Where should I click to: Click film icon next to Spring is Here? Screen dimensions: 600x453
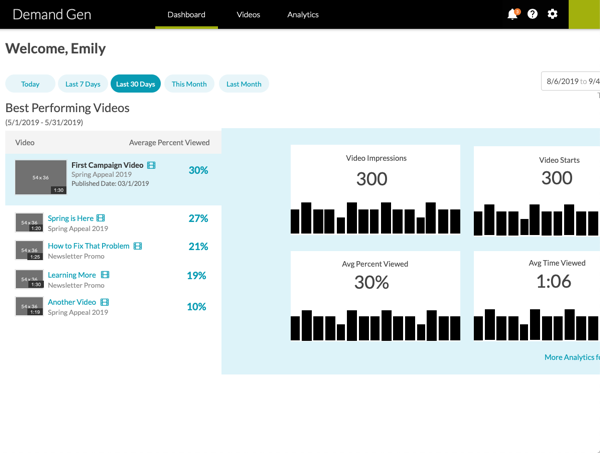[101, 218]
